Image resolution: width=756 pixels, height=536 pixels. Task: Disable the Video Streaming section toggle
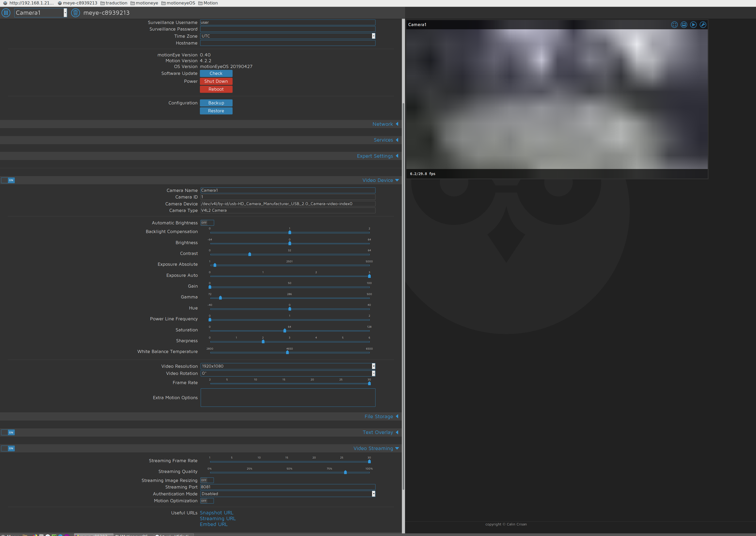[x=8, y=448]
